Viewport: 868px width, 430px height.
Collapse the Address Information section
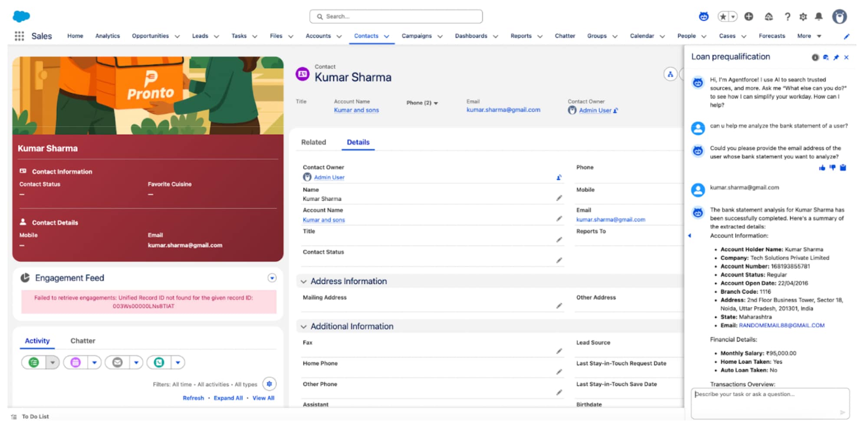[304, 281]
